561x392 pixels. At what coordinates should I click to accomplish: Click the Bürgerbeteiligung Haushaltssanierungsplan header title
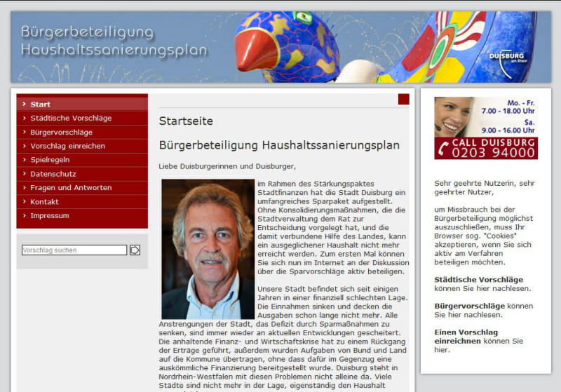(x=114, y=41)
